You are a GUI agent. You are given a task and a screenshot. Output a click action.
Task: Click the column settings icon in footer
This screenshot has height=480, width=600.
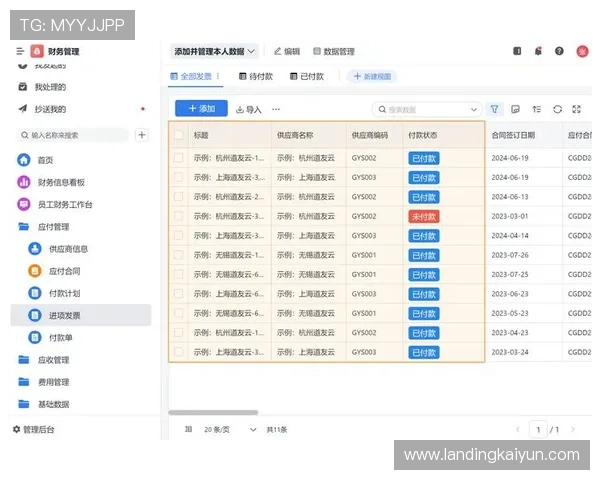point(188,429)
